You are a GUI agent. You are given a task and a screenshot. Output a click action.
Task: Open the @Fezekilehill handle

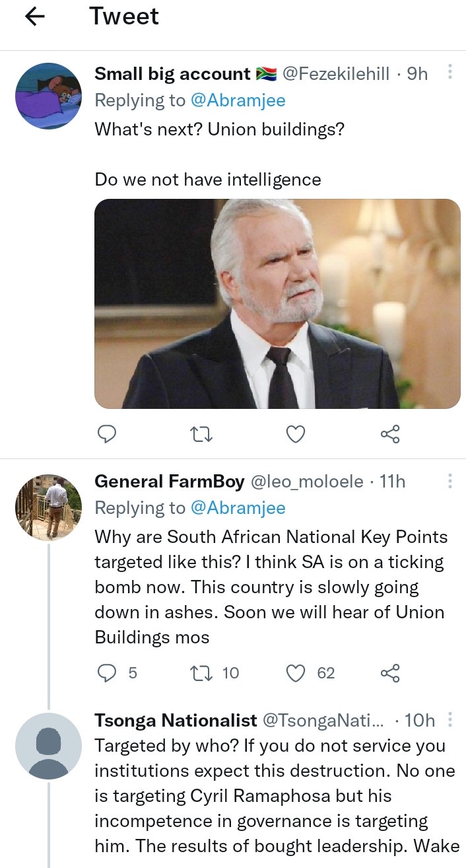[x=336, y=73]
